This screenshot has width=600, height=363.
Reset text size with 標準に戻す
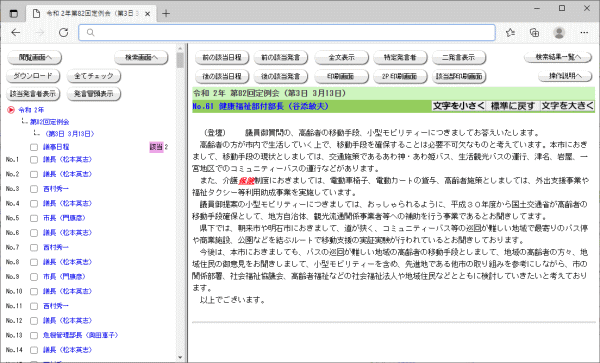coord(513,106)
